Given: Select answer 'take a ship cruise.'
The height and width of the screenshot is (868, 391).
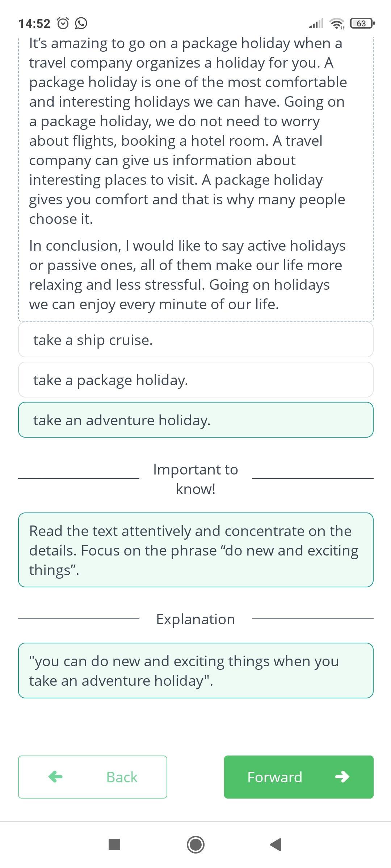Looking at the screenshot, I should click(x=196, y=340).
